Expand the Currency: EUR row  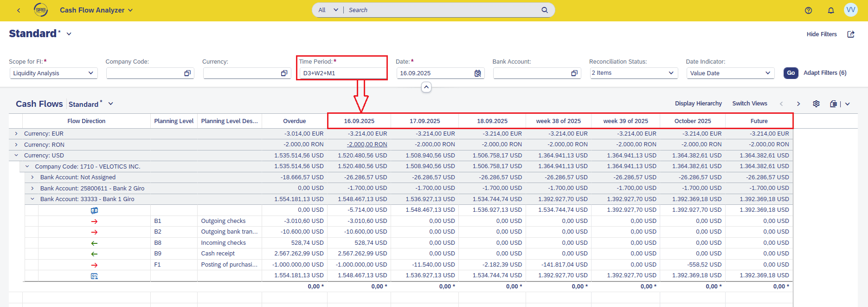coord(16,134)
